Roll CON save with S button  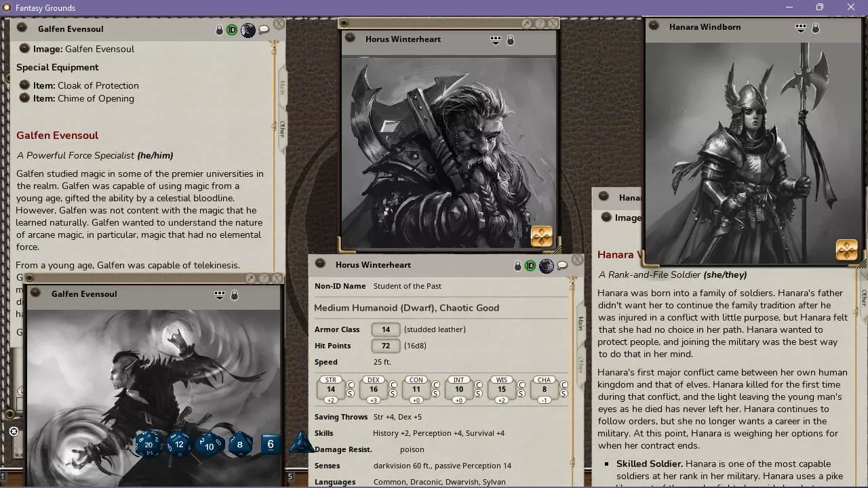[436, 394]
